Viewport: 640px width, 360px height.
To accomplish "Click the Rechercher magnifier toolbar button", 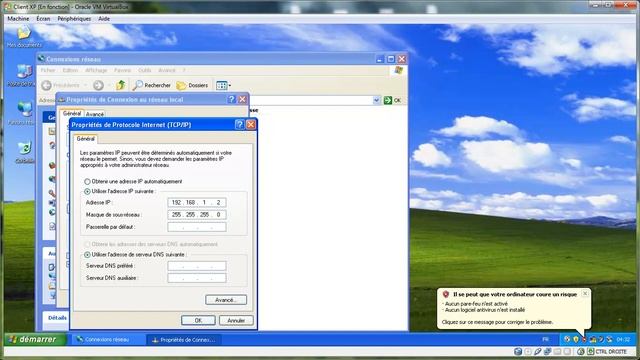I will click(151, 85).
